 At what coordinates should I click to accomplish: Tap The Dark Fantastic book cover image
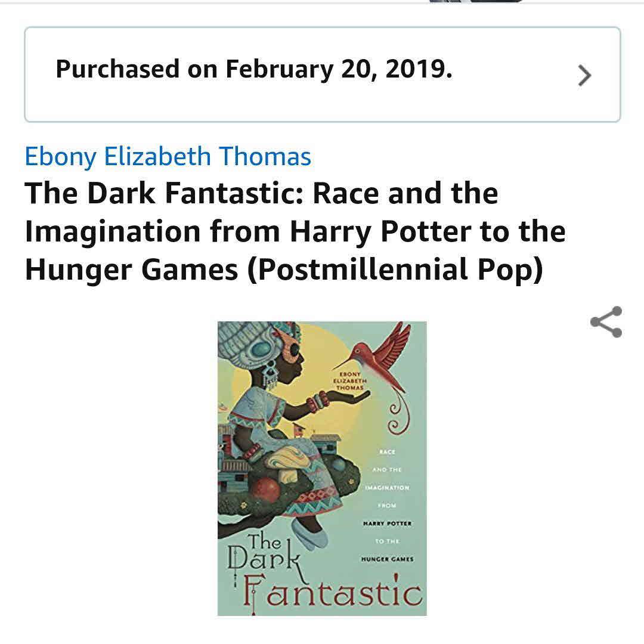(x=322, y=469)
